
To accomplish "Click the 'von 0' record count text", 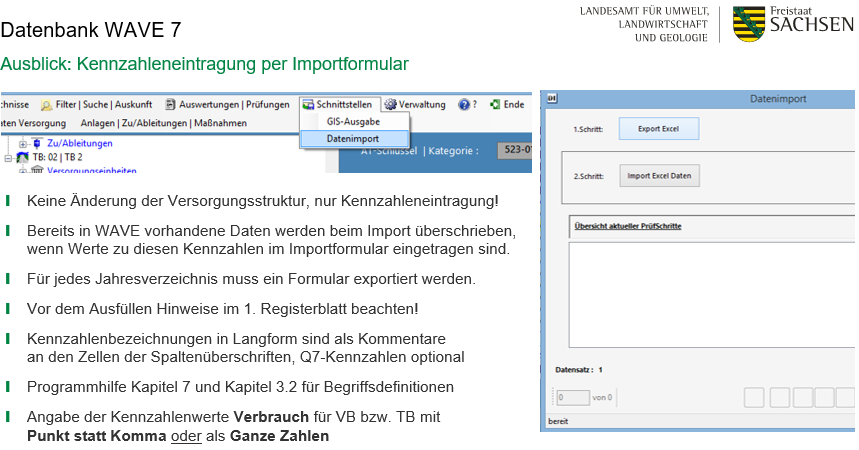I will pyautogui.click(x=602, y=397).
